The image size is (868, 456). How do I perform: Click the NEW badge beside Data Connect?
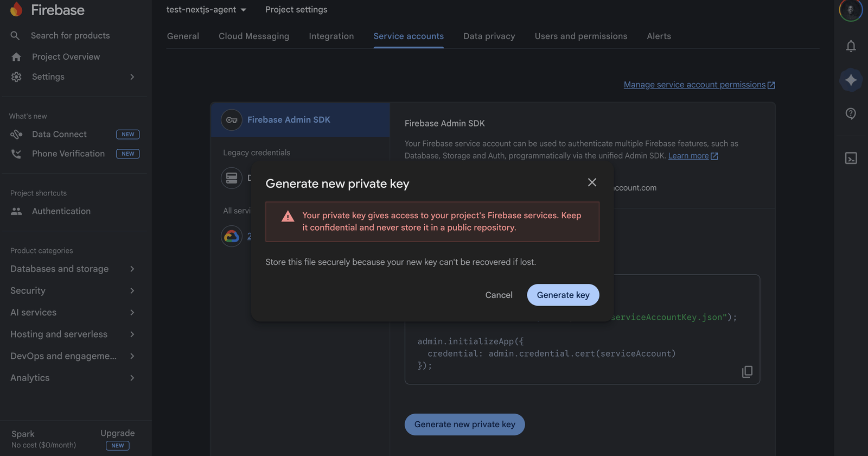click(x=128, y=134)
